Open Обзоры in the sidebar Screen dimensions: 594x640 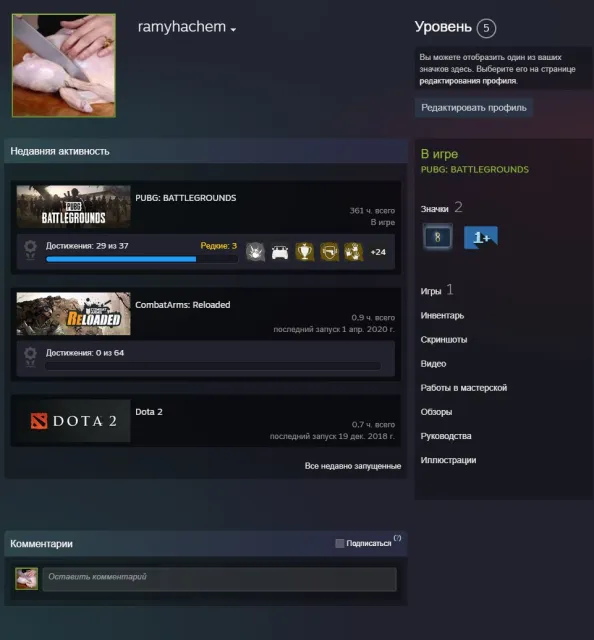436,412
